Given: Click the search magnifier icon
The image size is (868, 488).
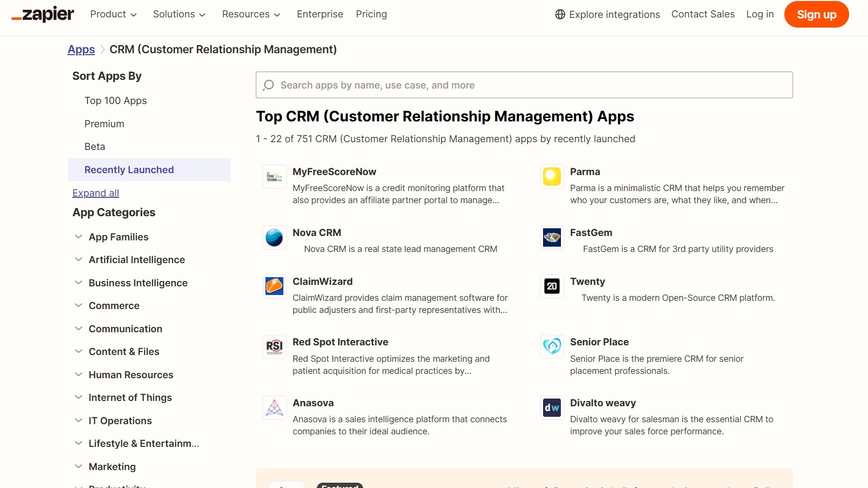Looking at the screenshot, I should click(x=268, y=85).
